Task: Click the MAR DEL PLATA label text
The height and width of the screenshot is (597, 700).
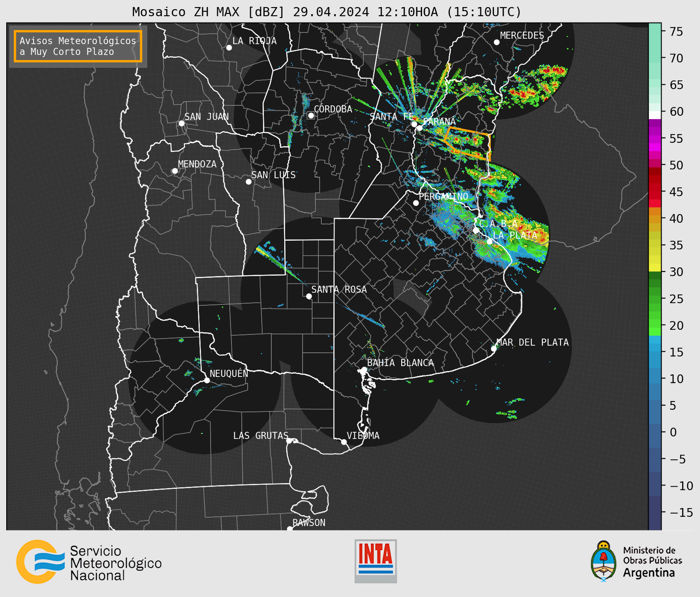Action: click(532, 342)
